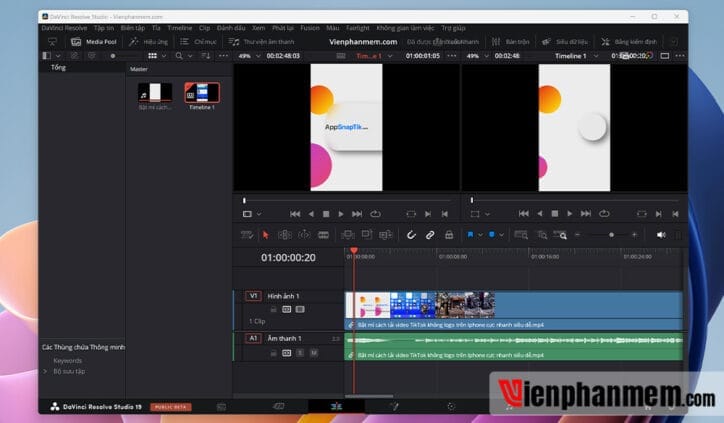The height and width of the screenshot is (423, 724).
Task: Toggle linked selection chain icon
Action: point(430,235)
